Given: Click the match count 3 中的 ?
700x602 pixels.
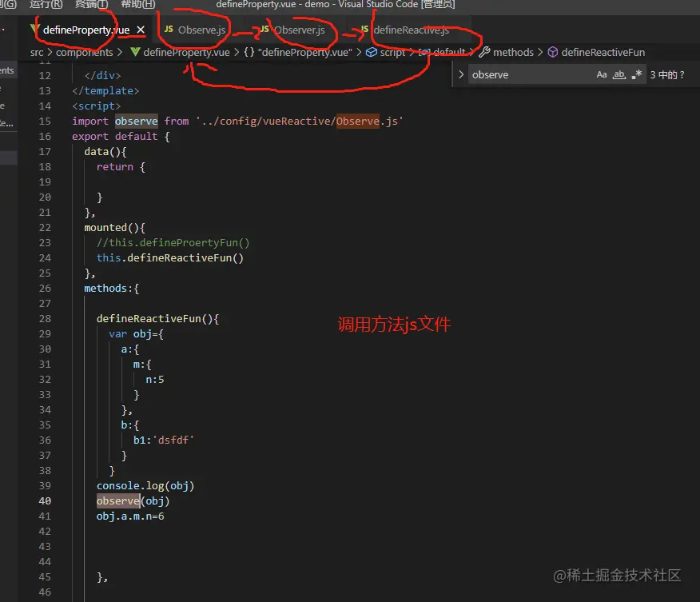Looking at the screenshot, I should tap(667, 74).
